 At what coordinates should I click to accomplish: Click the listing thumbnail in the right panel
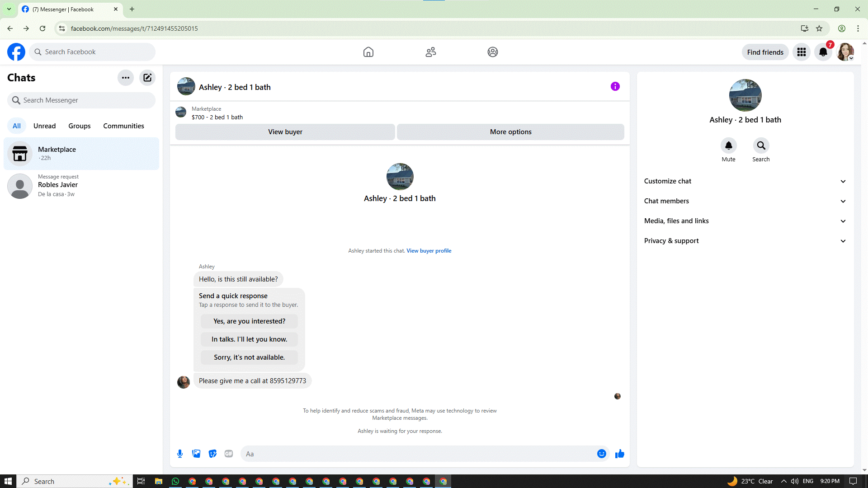pyautogui.click(x=745, y=95)
